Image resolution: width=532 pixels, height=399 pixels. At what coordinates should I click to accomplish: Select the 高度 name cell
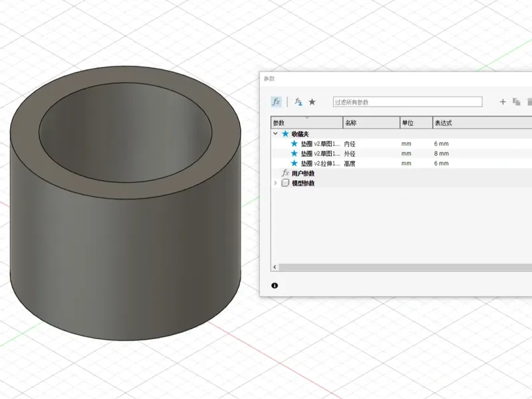coord(350,164)
